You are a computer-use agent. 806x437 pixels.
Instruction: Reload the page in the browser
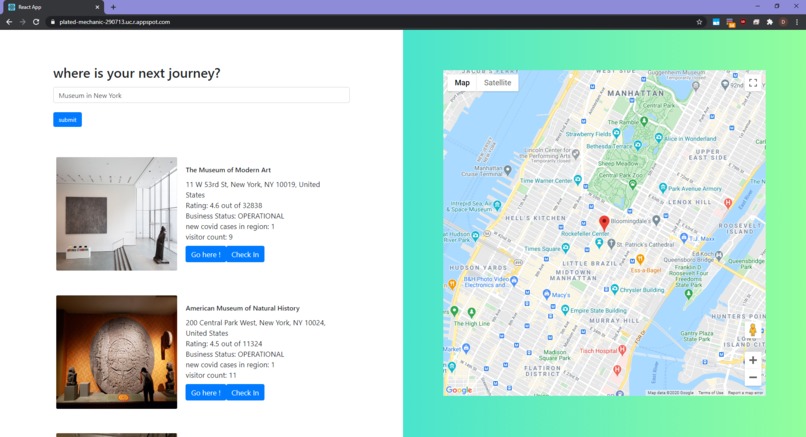[x=36, y=22]
